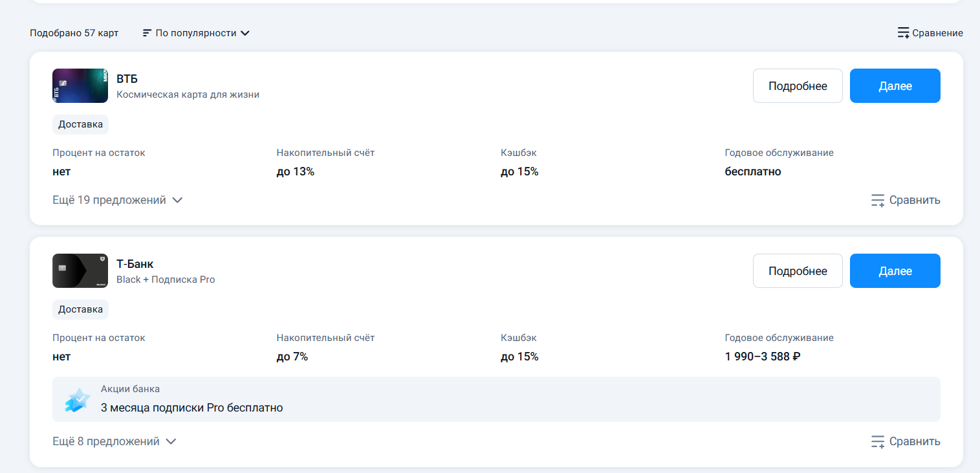Select the Доставка tag on Т-Банк card

tap(80, 309)
